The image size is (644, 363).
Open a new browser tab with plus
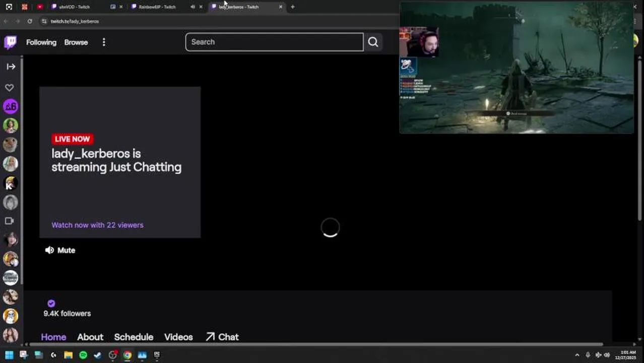[x=292, y=7]
